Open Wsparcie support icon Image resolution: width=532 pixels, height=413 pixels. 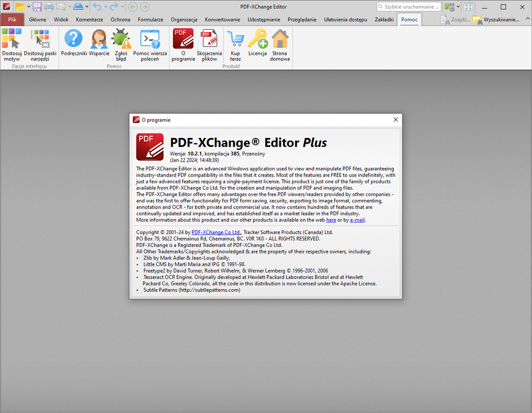click(99, 42)
